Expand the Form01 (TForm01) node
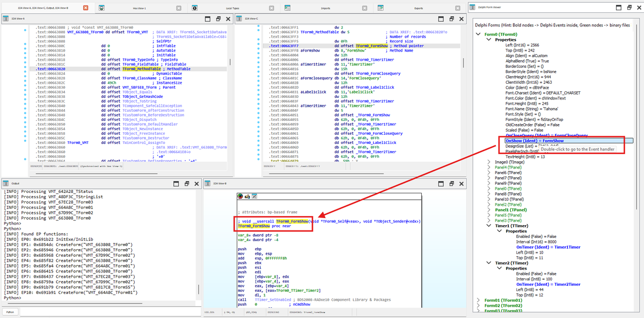Viewport: 644px width, 318px height. pyautogui.click(x=478, y=300)
